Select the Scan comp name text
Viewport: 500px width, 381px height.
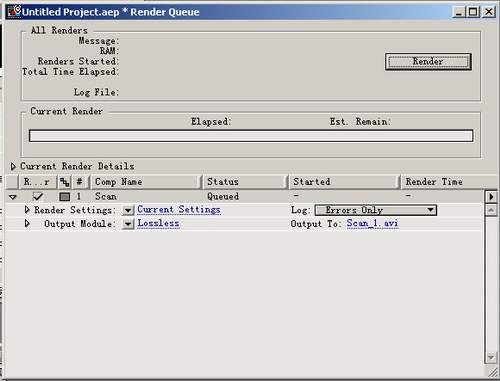(x=106, y=197)
